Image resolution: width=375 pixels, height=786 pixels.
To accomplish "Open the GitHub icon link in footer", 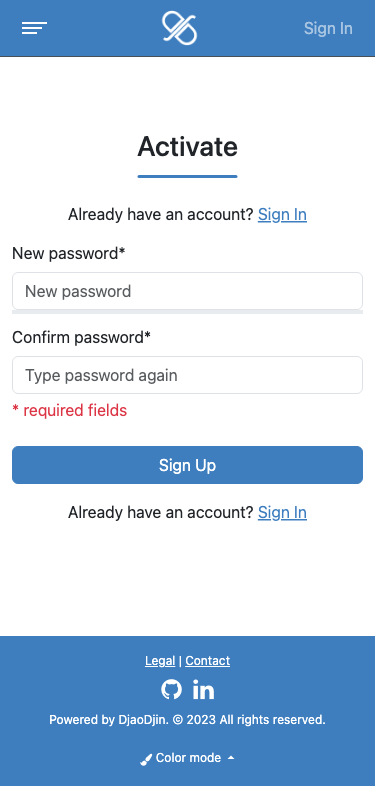I will [171, 690].
